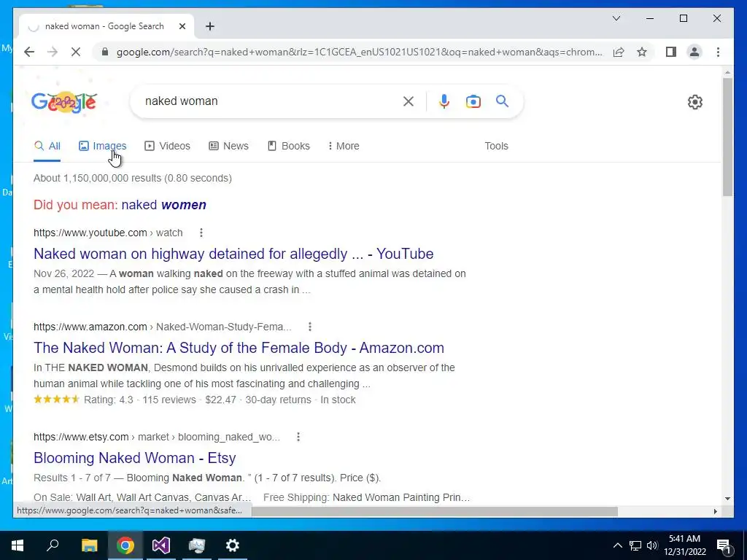Click the forward navigation arrow
Viewport: 747px width, 560px height.
(x=53, y=52)
